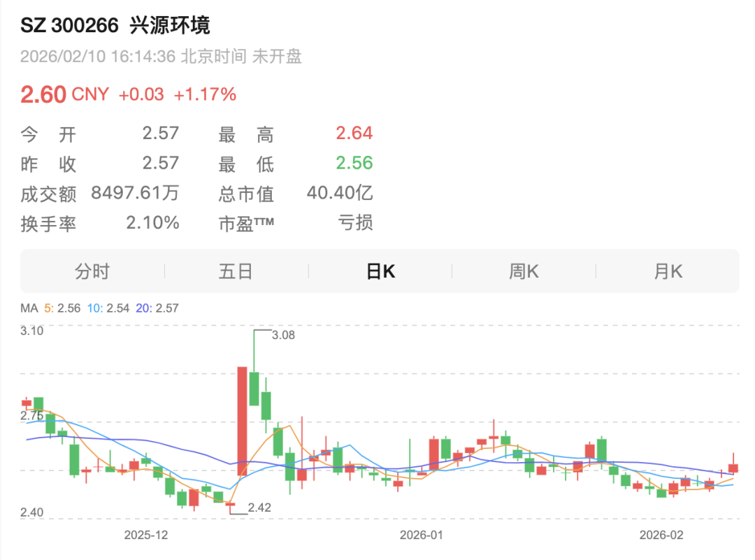Click the 2.42 low price marker
755x560 pixels.
pyautogui.click(x=259, y=508)
